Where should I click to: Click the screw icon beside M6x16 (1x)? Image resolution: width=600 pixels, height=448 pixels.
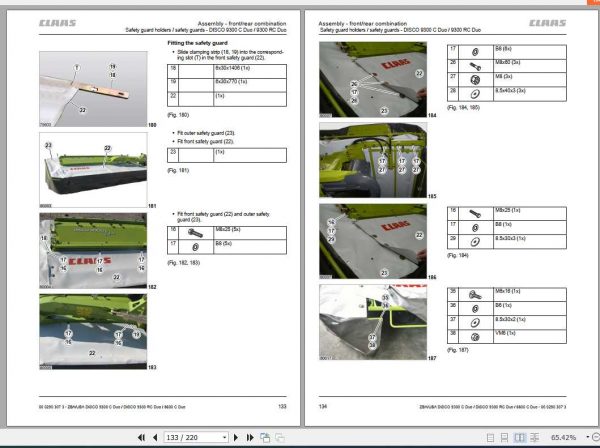click(x=475, y=295)
